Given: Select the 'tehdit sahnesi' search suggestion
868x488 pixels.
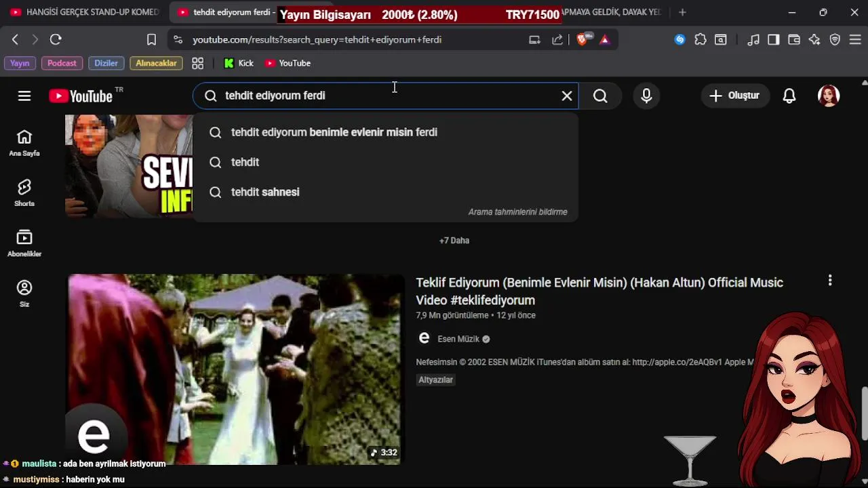Looking at the screenshot, I should point(385,192).
